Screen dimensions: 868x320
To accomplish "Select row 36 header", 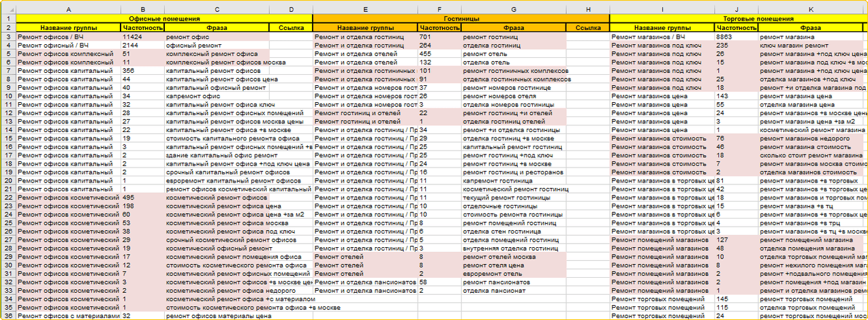I will 7,317.
